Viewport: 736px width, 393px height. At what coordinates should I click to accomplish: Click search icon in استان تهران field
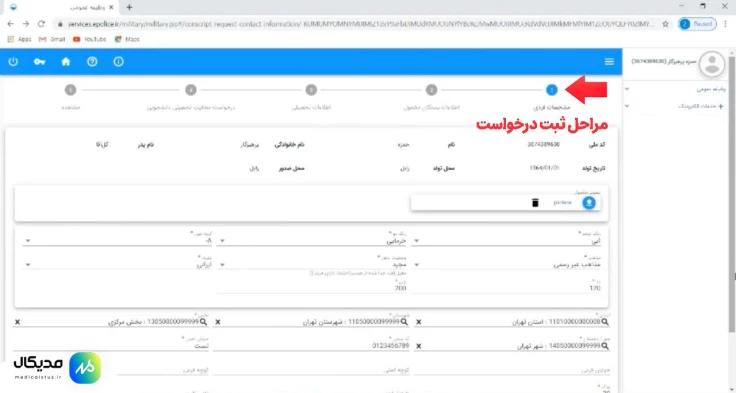[x=605, y=322]
